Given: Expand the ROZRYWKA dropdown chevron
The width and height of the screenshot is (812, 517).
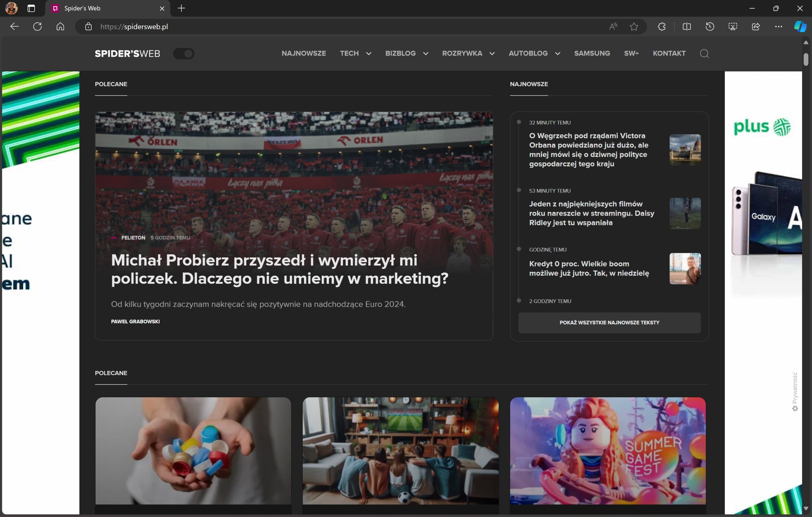Looking at the screenshot, I should (492, 54).
